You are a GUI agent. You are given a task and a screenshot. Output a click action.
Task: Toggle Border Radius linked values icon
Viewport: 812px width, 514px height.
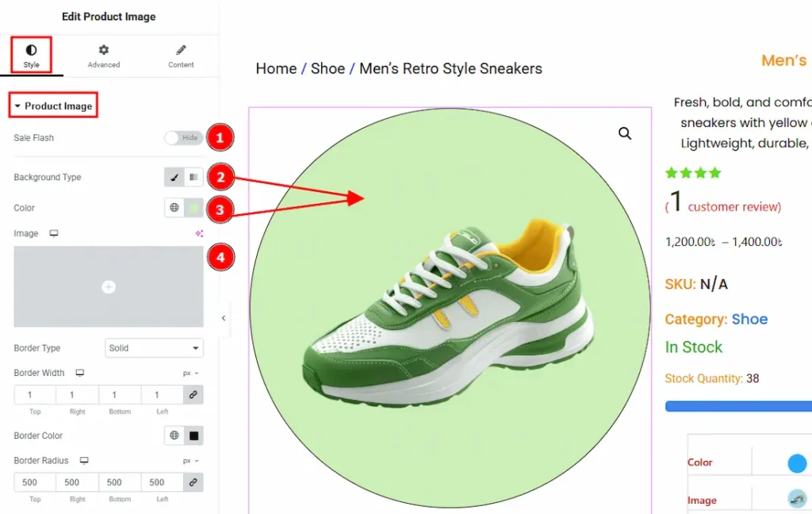(x=193, y=482)
